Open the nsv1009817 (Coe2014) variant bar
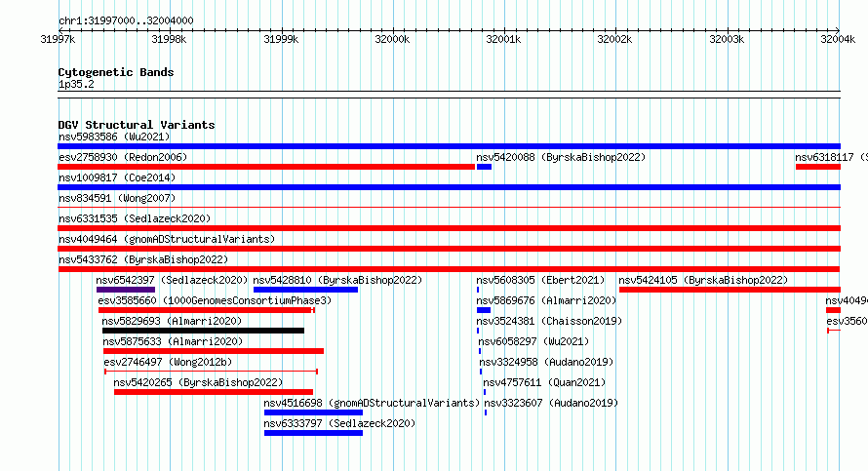This screenshot has height=471, width=868. click(x=449, y=187)
